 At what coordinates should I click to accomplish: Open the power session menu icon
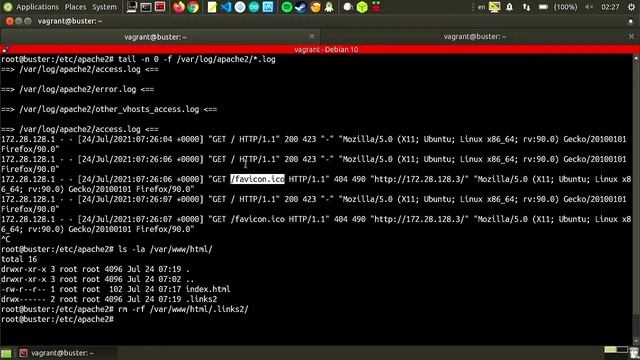(x=631, y=7)
